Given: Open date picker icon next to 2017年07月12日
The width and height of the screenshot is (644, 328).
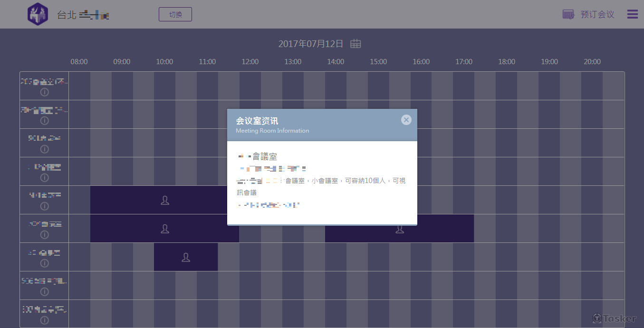Looking at the screenshot, I should pyautogui.click(x=356, y=44).
